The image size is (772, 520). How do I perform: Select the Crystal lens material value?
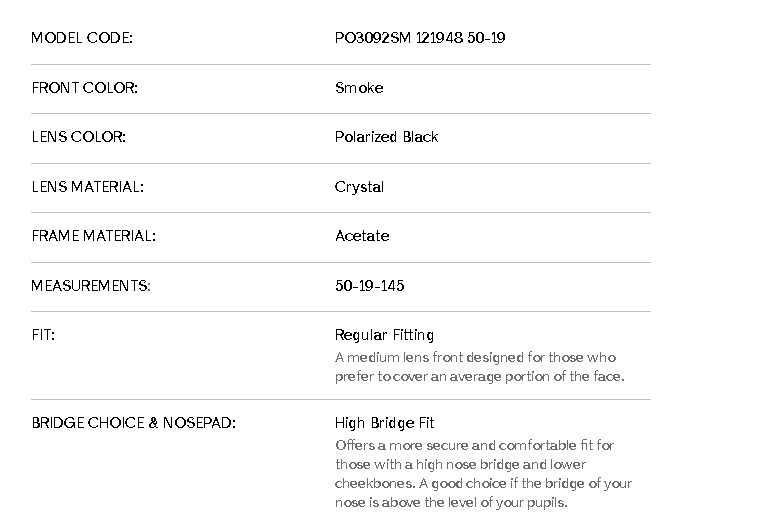tap(359, 187)
